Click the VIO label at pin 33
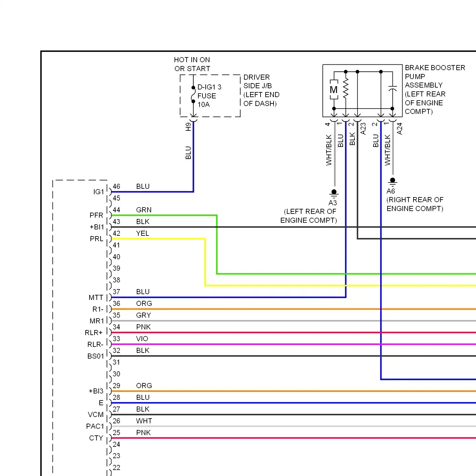 (142, 339)
